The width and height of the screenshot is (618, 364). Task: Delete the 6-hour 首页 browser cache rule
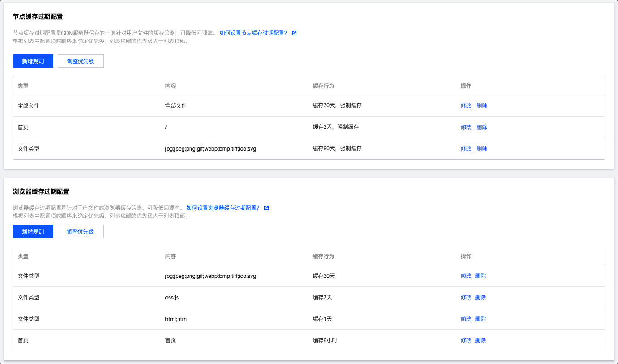coord(480,341)
